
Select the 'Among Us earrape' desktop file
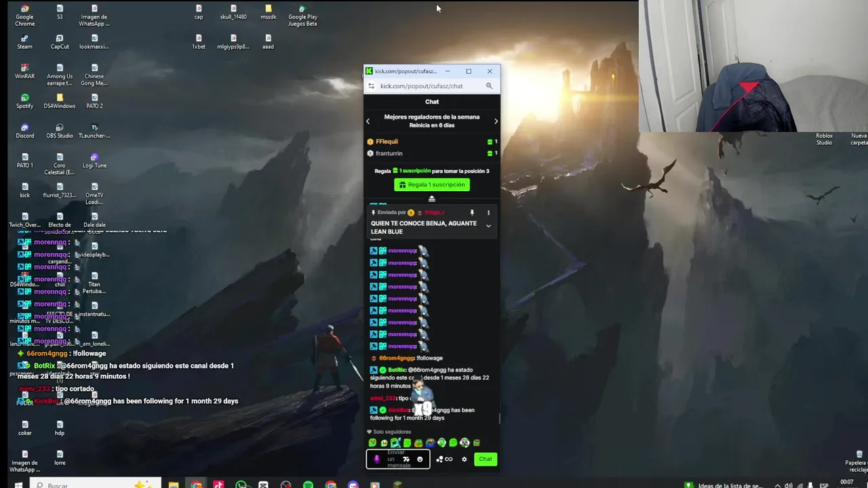60,75
